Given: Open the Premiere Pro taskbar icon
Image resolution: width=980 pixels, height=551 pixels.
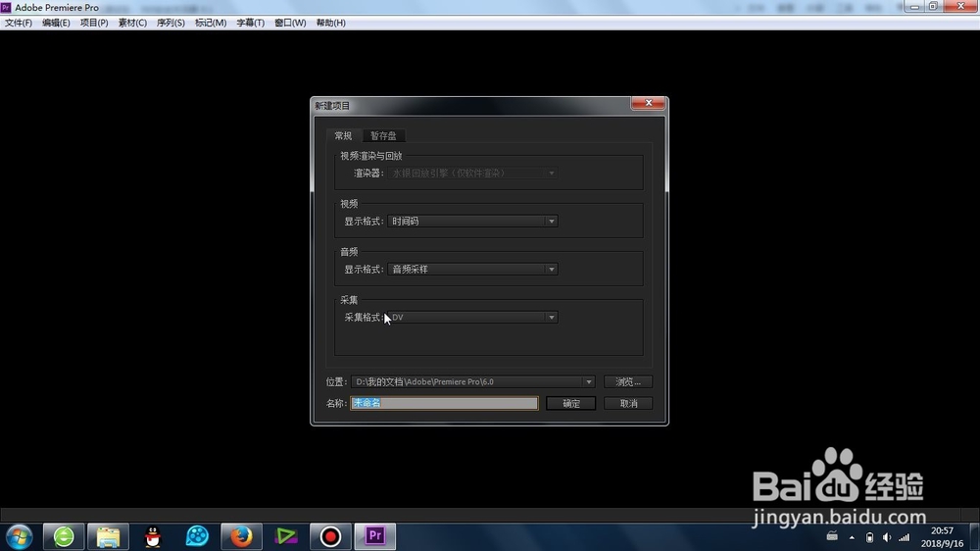Looking at the screenshot, I should click(375, 536).
